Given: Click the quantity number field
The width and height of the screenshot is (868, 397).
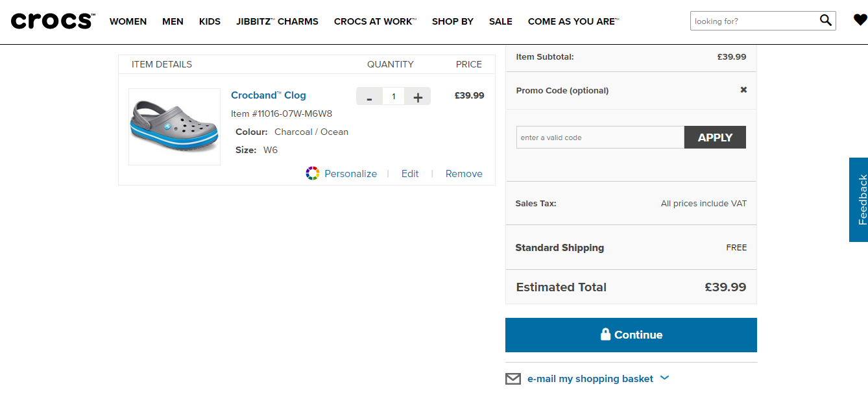Looking at the screenshot, I should pyautogui.click(x=393, y=97).
